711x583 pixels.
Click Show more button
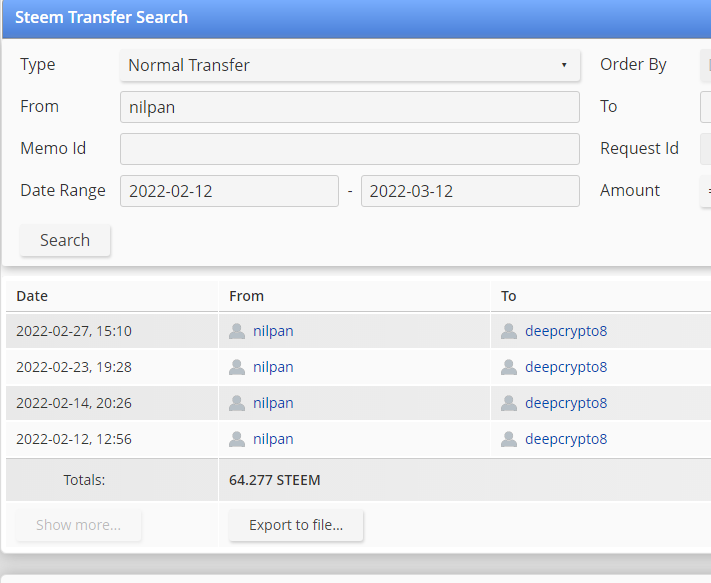pyautogui.click(x=78, y=525)
